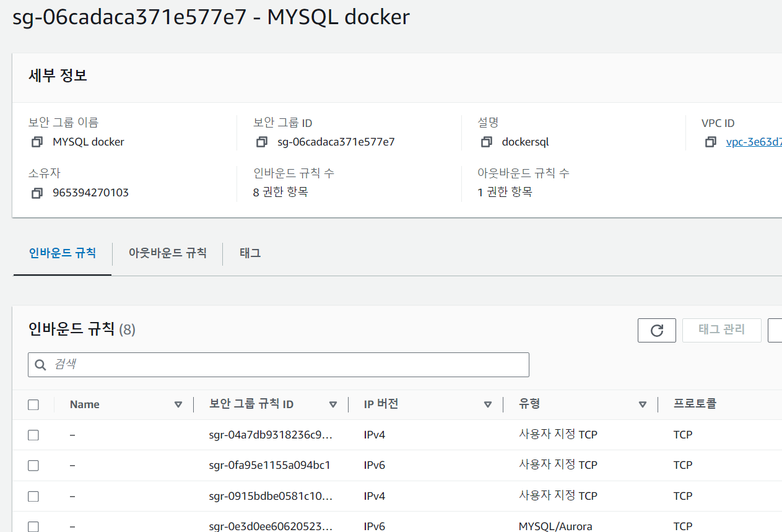Copy security group ID sg-06cadaca371e577e7
The image size is (782, 532).
tap(262, 142)
